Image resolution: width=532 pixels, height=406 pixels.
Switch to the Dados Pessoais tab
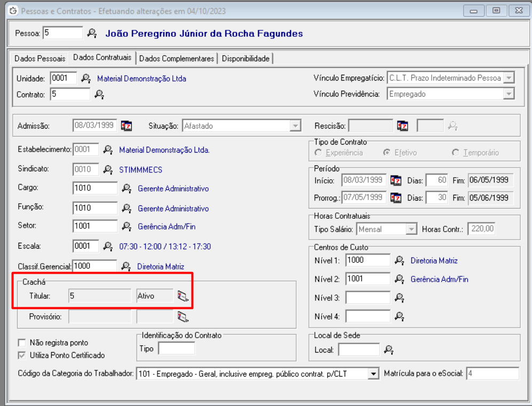tap(39, 58)
